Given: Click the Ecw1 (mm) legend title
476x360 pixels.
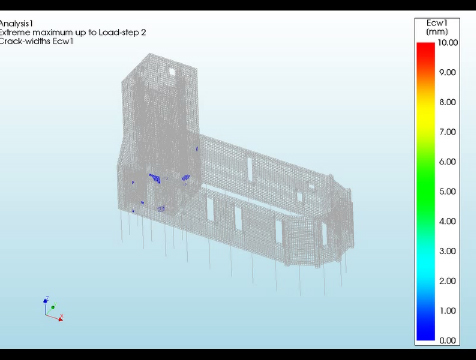Looking at the screenshot, I should [437, 27].
